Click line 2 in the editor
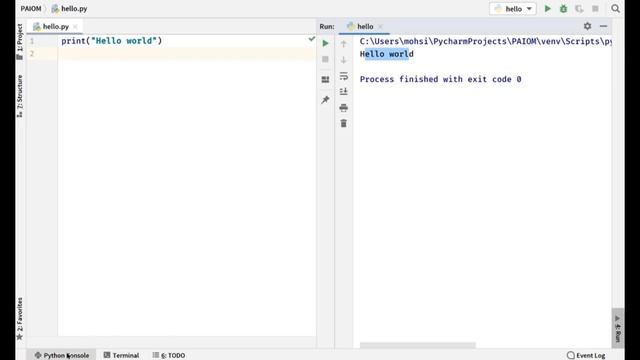Image resolution: width=640 pixels, height=360 pixels. point(187,53)
